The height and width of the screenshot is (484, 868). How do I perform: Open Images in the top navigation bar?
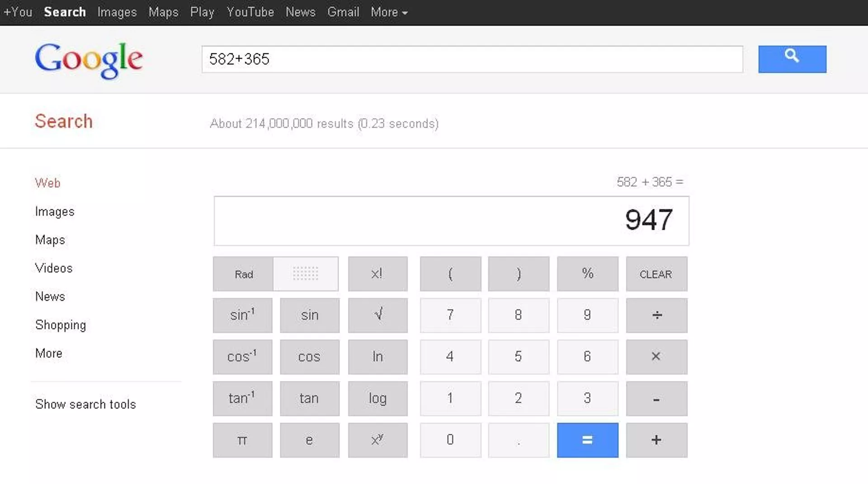117,12
